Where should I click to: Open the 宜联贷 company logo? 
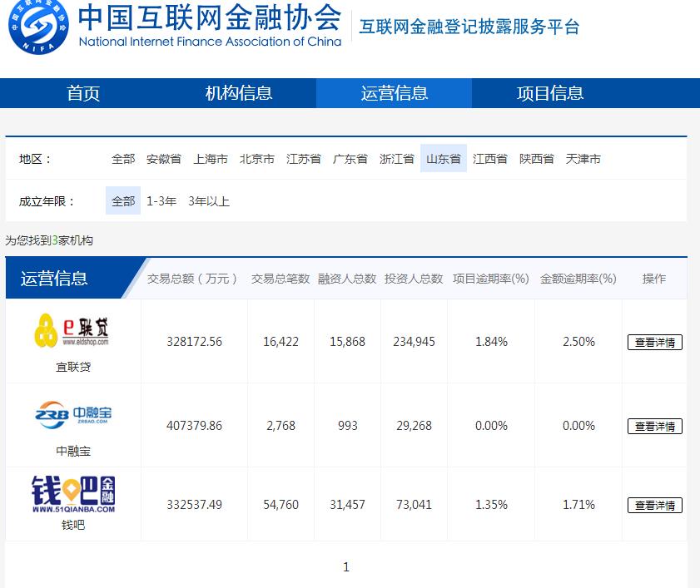(x=72, y=329)
